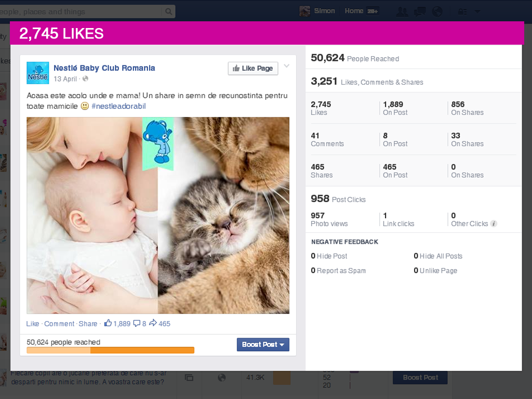
Task: Click '0 Hide Post' feedback entry
Action: pos(329,256)
